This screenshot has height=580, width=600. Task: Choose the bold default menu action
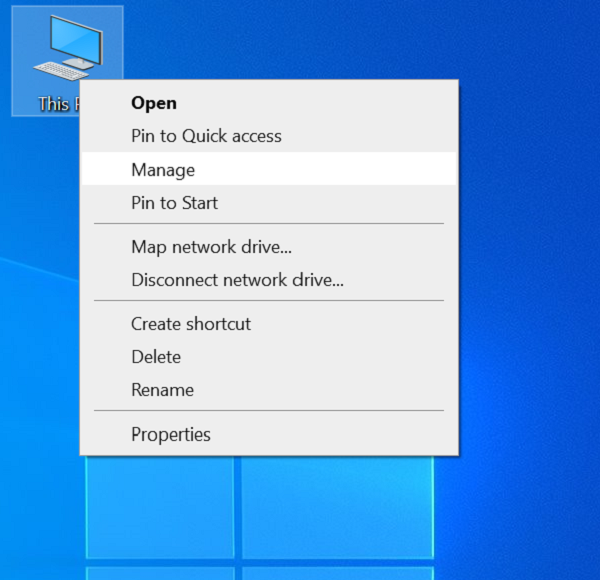tap(154, 103)
